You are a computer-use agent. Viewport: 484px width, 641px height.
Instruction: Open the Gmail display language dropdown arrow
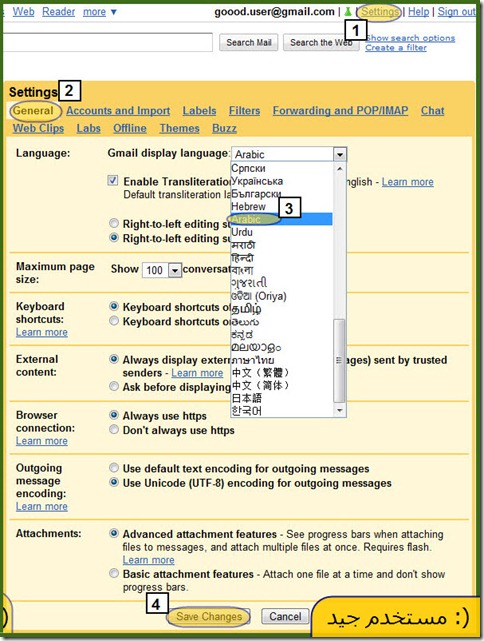click(340, 155)
